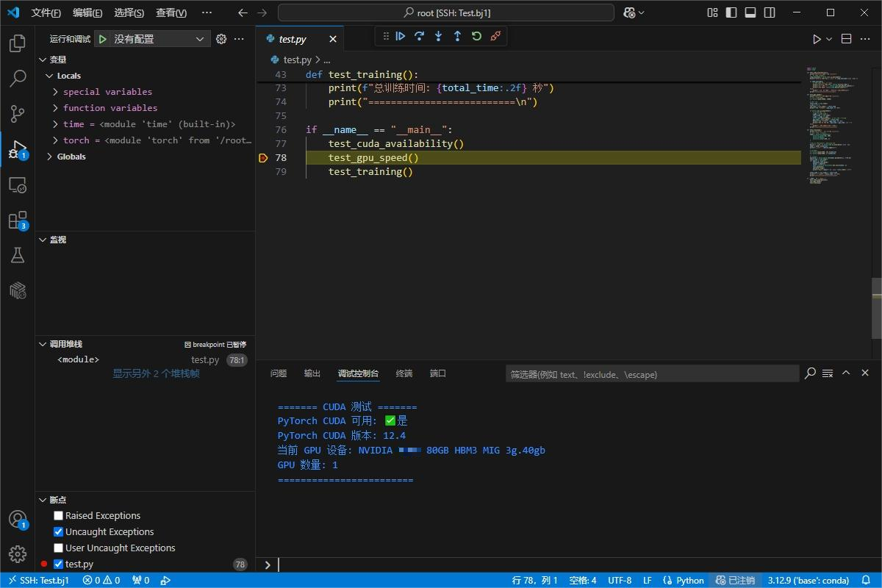Check User Uncaught Exceptions
Image resolution: width=882 pixels, height=588 pixels.
58,548
